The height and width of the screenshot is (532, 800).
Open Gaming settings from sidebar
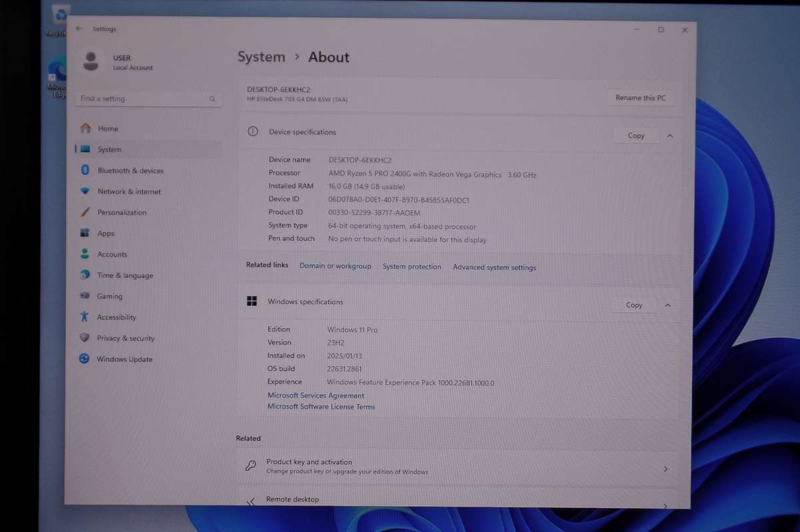(109, 296)
